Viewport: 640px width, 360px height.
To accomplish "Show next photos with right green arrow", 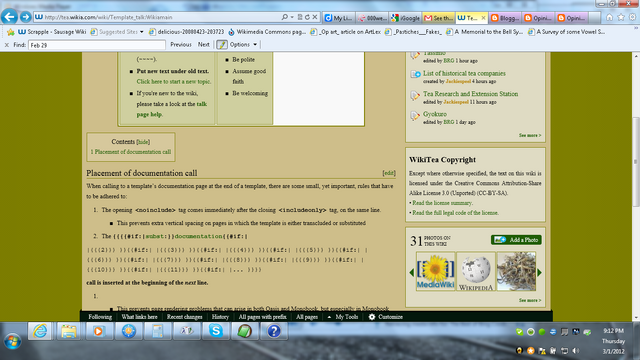I will [540, 272].
